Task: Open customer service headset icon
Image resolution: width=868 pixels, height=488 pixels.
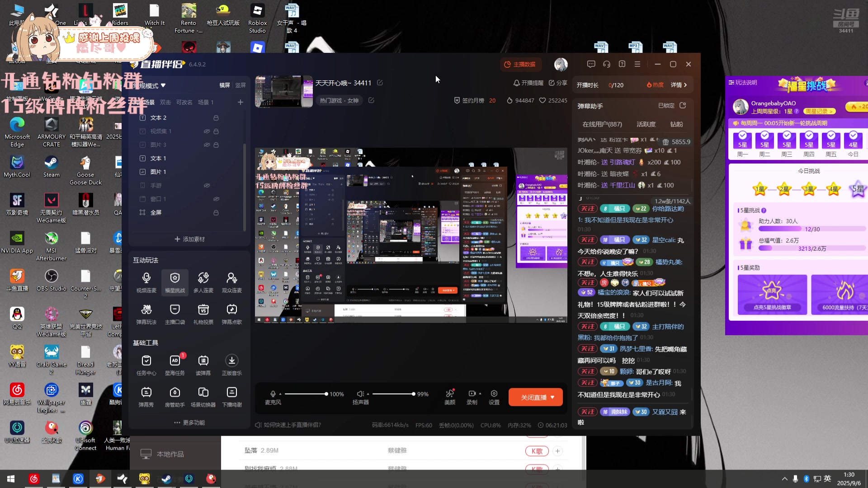Action: (x=607, y=64)
